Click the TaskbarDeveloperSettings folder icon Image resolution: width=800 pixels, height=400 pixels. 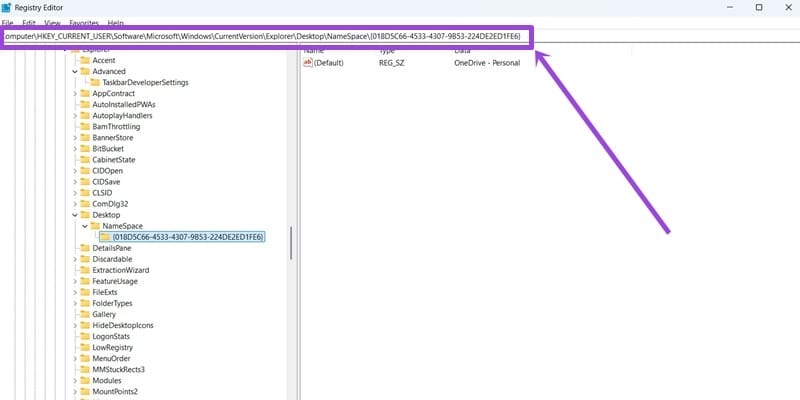click(x=95, y=82)
